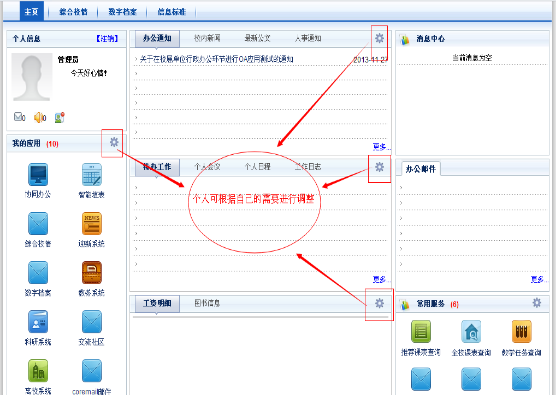The height and width of the screenshot is (395, 557).
Task: Open gear settings for 常用服务 panel
Action: pyautogui.click(x=537, y=303)
